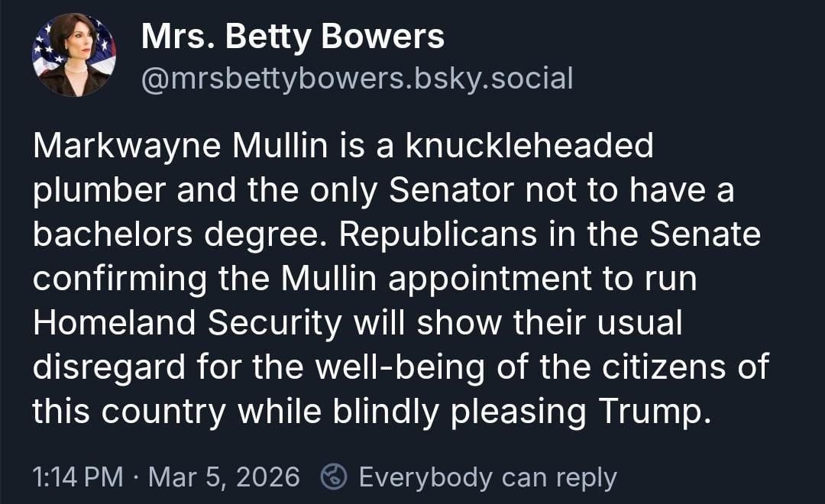This screenshot has width=825, height=504.
Task: Click the Mrs. Betty Bowers profile avatar
Action: (x=74, y=55)
